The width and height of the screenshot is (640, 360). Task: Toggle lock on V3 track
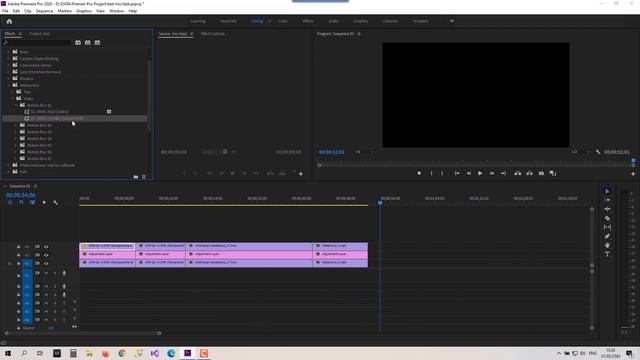tap(18, 247)
